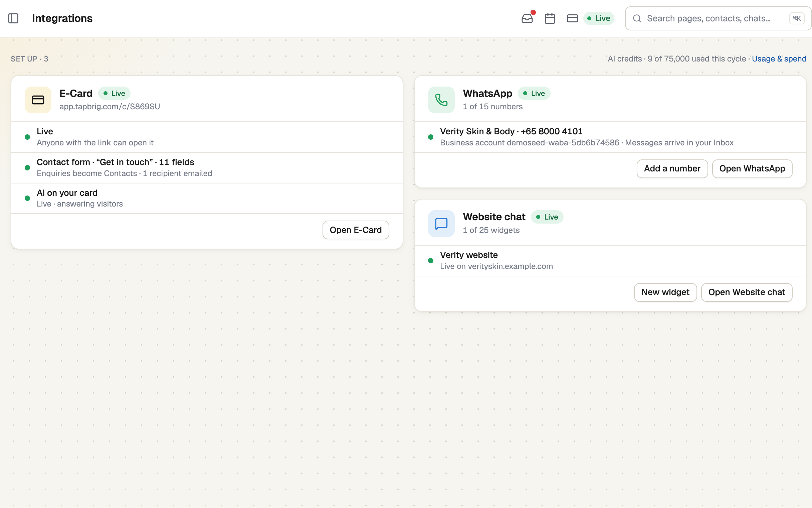Select the 'Anyone with the link can open it' row
The height and width of the screenshot is (508, 812).
(x=207, y=137)
